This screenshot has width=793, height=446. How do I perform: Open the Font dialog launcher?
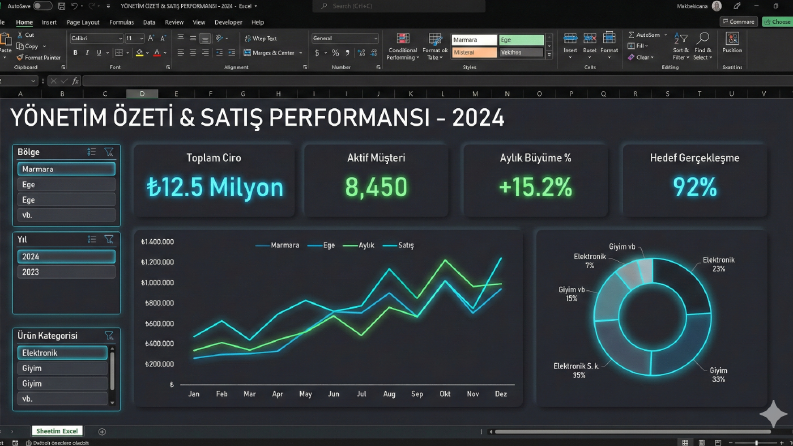168,67
